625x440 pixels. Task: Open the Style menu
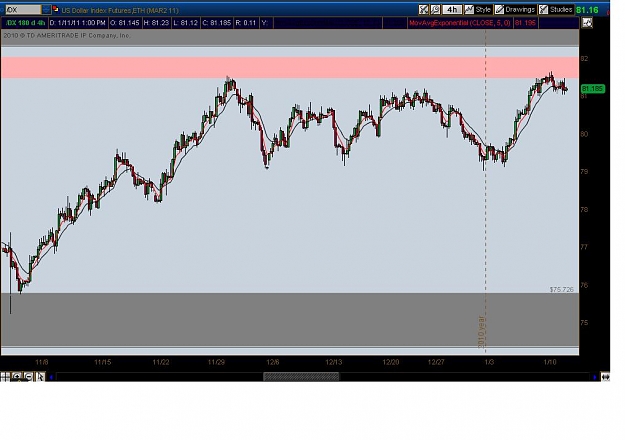coord(478,10)
